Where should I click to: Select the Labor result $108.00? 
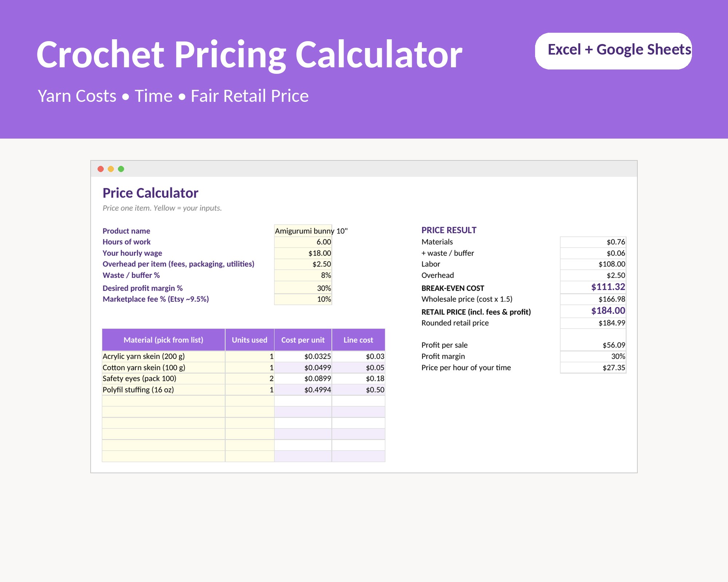click(593, 264)
